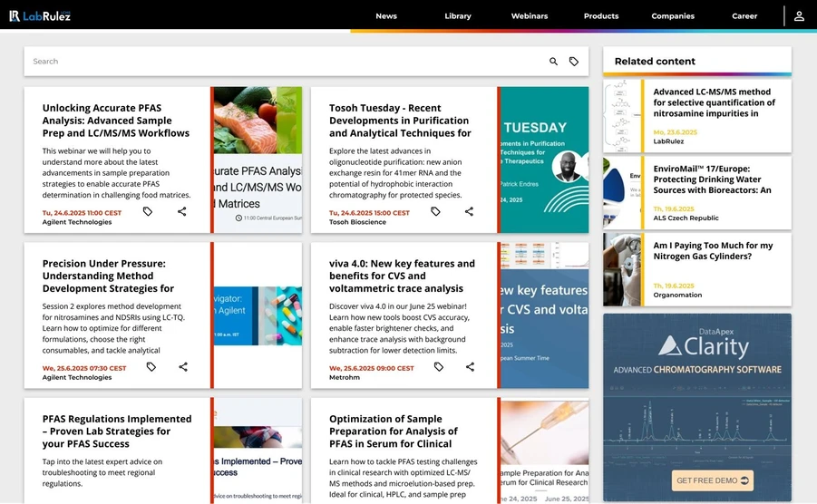Open Advanced LC-MS/MS nitrosamine related article
The image size is (817, 504).
(x=714, y=102)
